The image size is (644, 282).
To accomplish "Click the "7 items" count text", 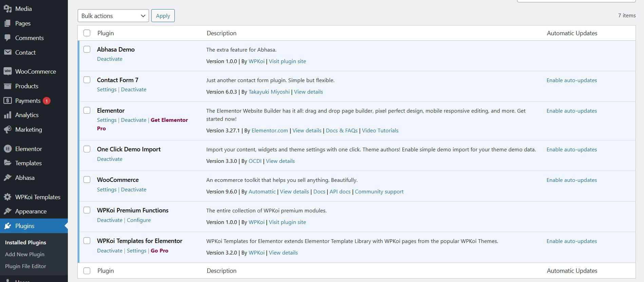I will tap(627, 15).
